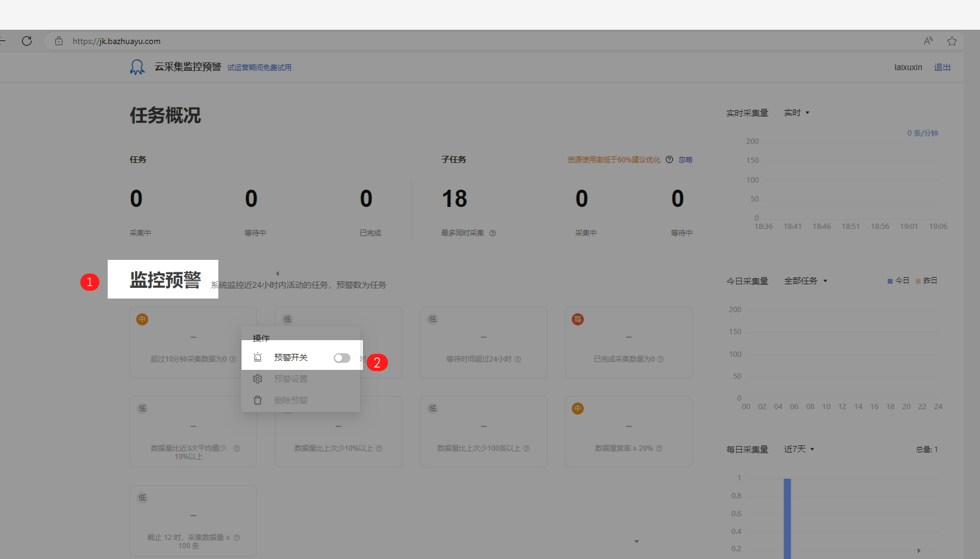
Task: Open the 近7天 range dropdown
Action: point(799,450)
